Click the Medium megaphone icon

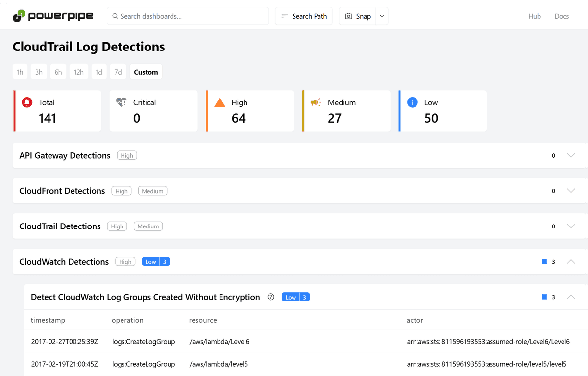(316, 102)
